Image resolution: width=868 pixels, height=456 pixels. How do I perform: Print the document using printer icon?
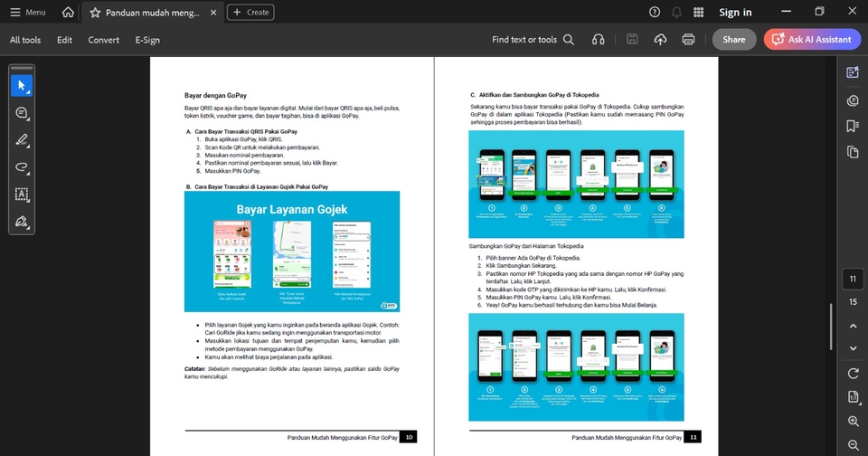688,40
